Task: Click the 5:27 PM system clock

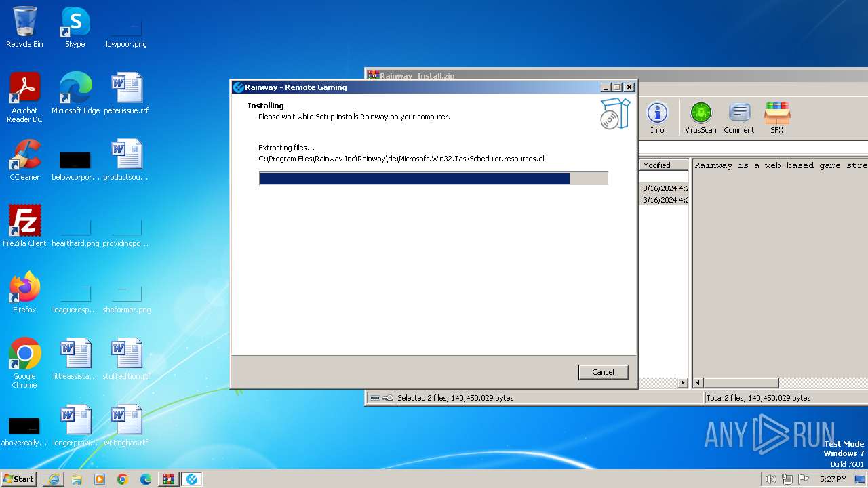Action: 833,479
